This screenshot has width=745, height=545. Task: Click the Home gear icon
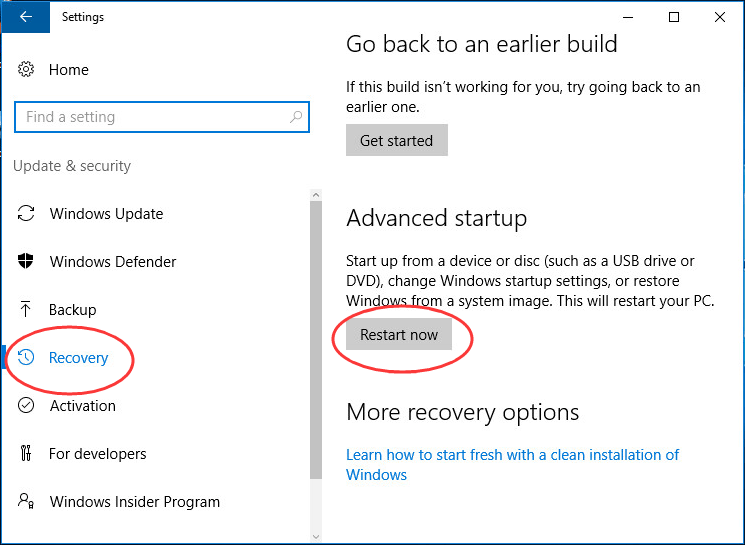26,70
